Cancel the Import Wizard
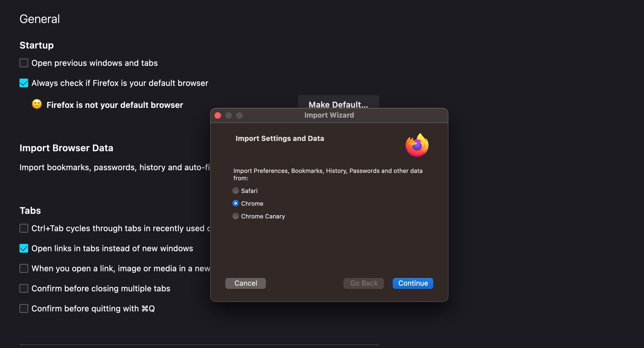Screen dimensions: 644x348 [245, 283]
